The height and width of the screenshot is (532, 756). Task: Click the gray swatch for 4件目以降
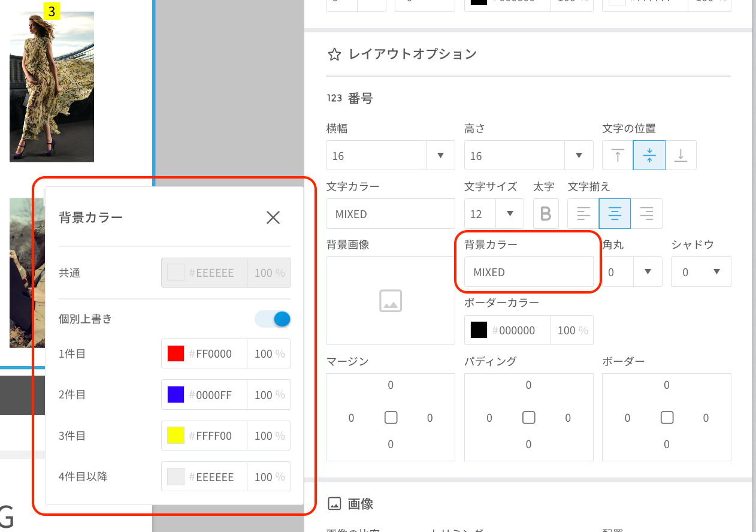click(x=176, y=477)
